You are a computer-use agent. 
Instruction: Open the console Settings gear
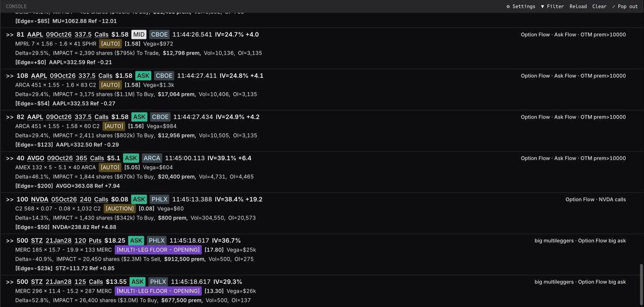click(x=521, y=6)
